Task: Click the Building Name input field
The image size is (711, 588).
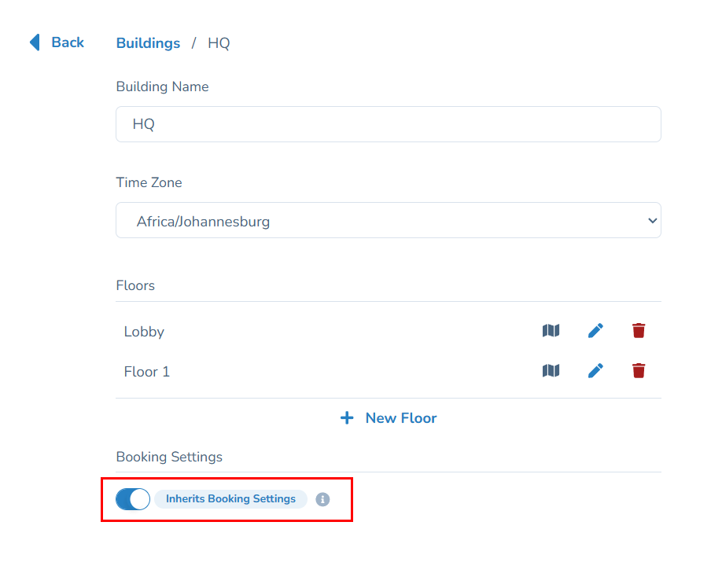Action: [x=388, y=124]
